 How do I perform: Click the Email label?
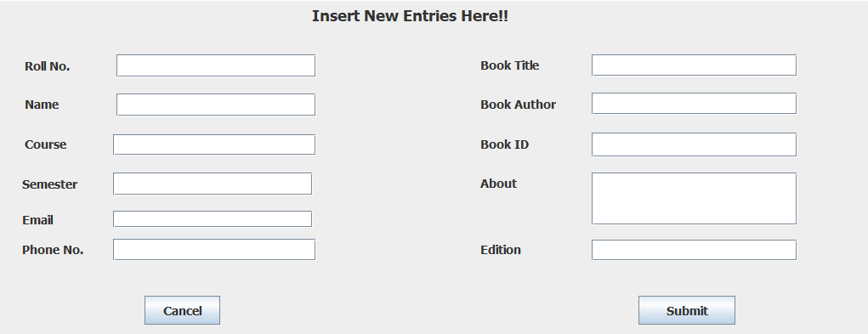[37, 220]
